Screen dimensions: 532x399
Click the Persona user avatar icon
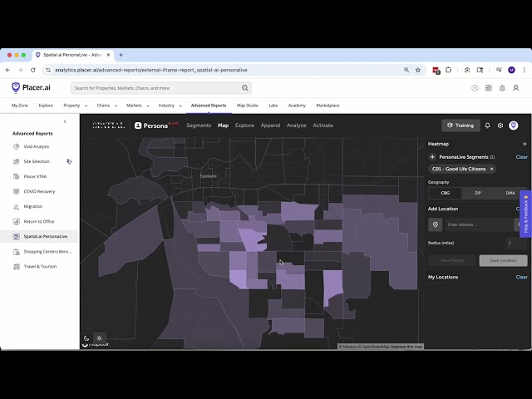click(514, 126)
